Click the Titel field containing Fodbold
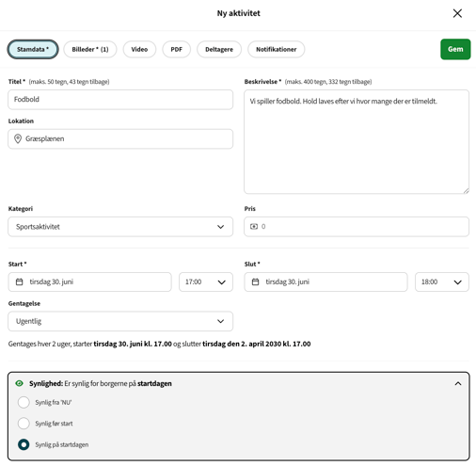Image resolution: width=476 pixels, height=466 pixels. point(120,100)
